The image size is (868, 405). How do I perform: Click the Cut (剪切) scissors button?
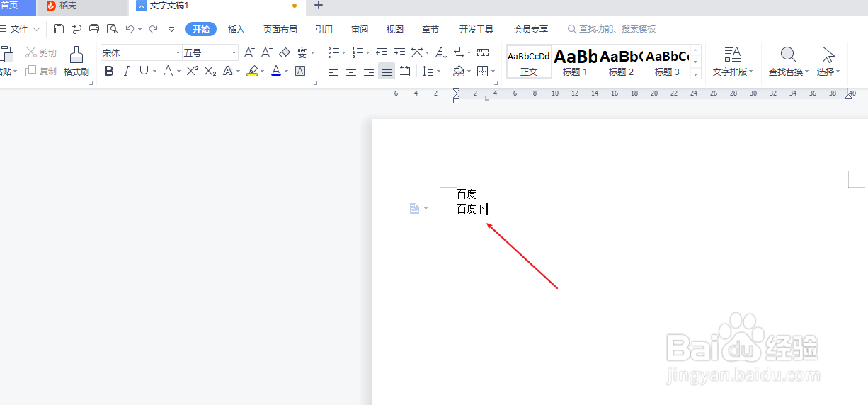click(41, 53)
